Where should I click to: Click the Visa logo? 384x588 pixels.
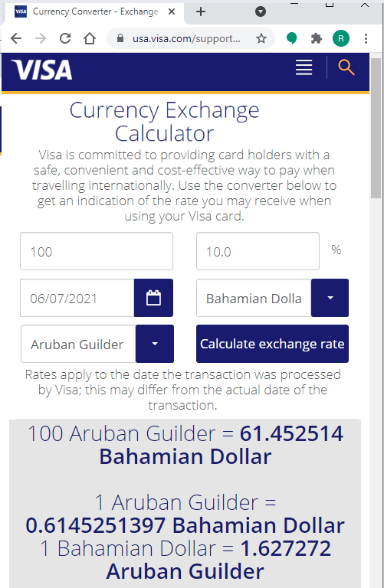click(x=41, y=70)
